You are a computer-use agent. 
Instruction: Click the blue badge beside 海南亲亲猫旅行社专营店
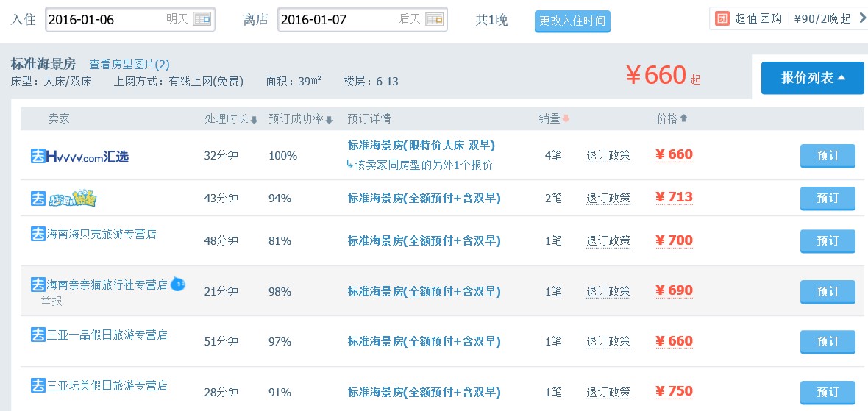[x=177, y=284]
